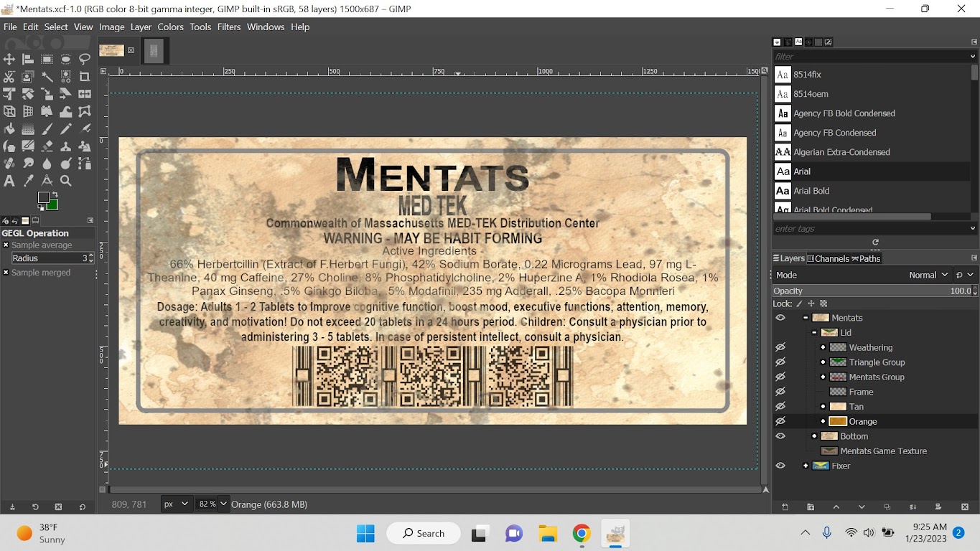Open the Select menu

coord(56,27)
